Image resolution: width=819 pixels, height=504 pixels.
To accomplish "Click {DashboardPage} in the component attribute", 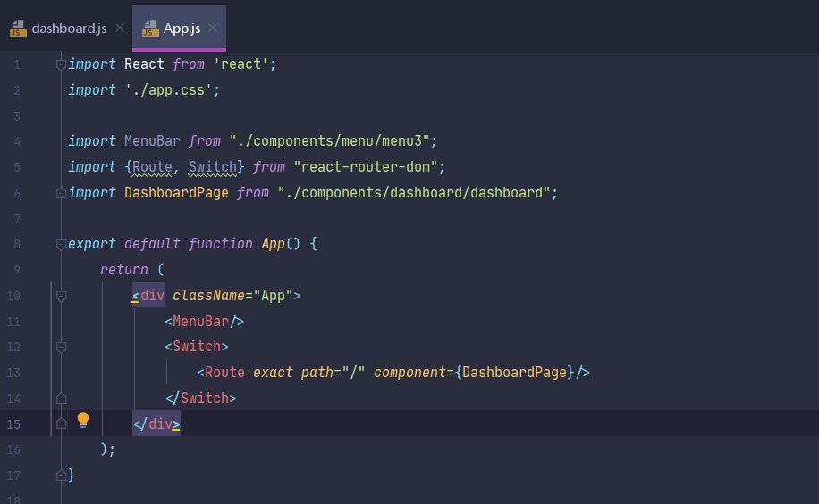I will 514,373.
